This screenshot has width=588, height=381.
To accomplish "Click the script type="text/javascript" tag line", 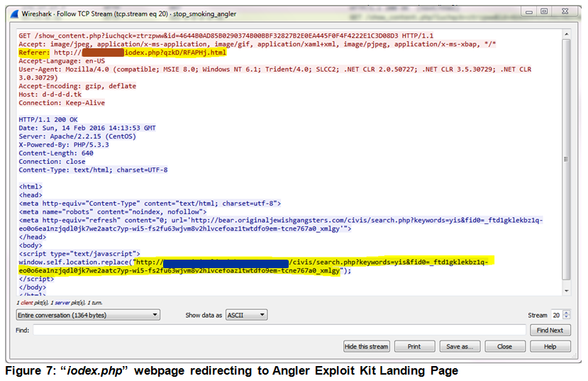I will pos(79,254).
